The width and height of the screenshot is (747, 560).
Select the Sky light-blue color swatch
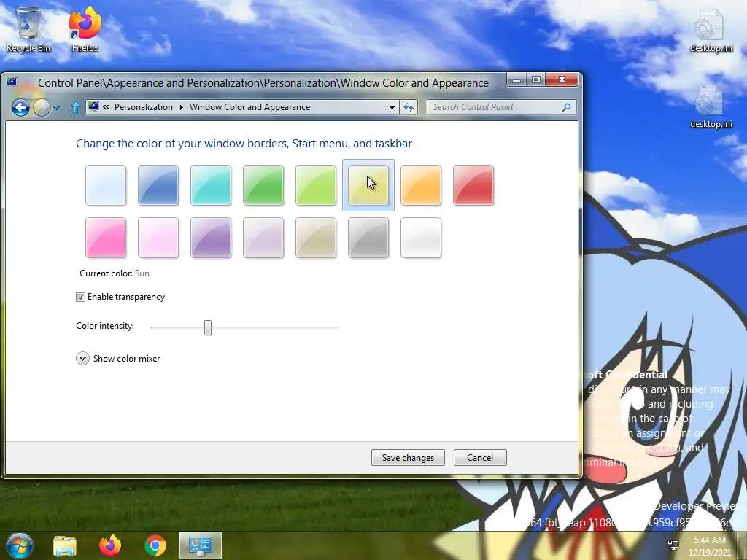pos(106,185)
